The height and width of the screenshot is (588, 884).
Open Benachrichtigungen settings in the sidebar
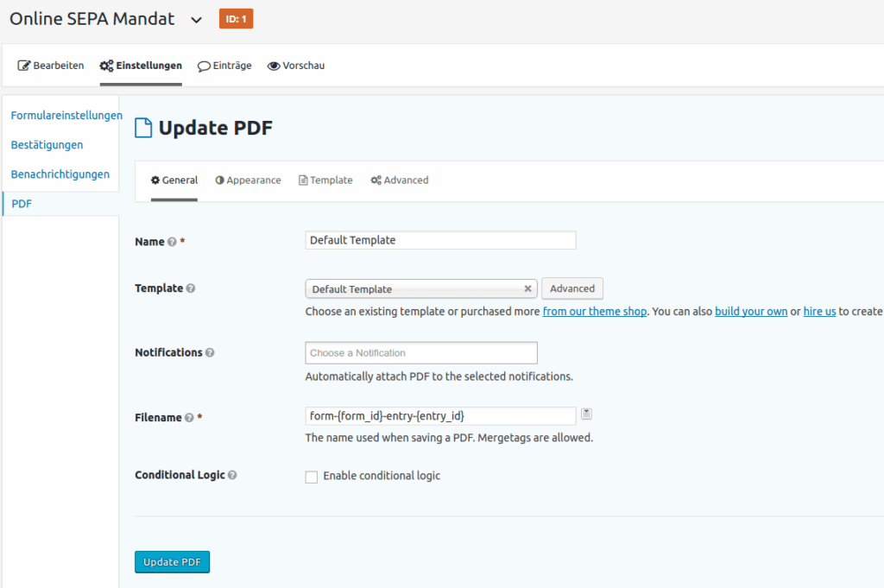[x=60, y=174]
